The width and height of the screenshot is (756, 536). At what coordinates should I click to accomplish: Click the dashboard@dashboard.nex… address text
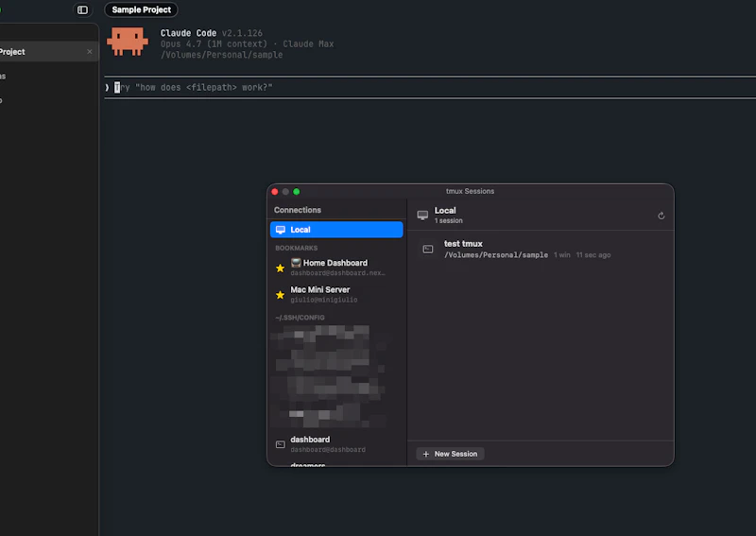point(338,273)
